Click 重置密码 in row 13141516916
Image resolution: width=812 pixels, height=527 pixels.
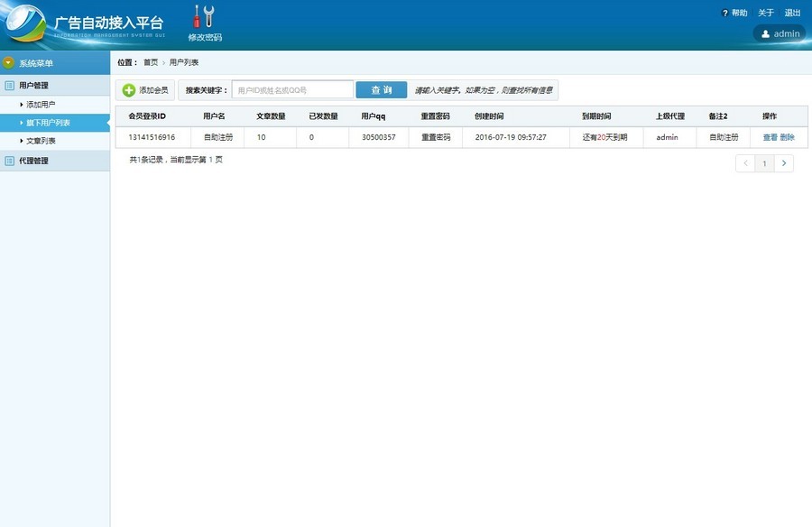436,137
